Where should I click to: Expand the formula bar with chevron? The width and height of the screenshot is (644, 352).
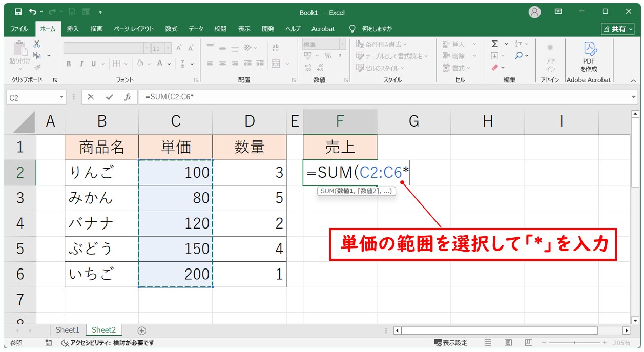tap(634, 97)
